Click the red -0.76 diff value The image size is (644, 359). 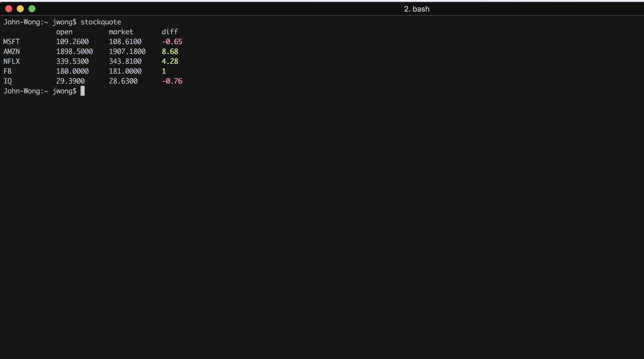tap(172, 81)
